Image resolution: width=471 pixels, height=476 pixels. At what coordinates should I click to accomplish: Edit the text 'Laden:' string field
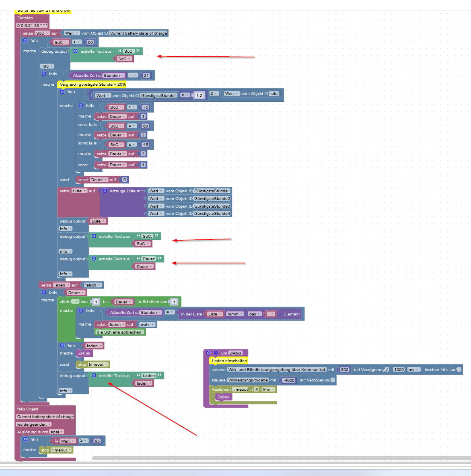coord(149,375)
